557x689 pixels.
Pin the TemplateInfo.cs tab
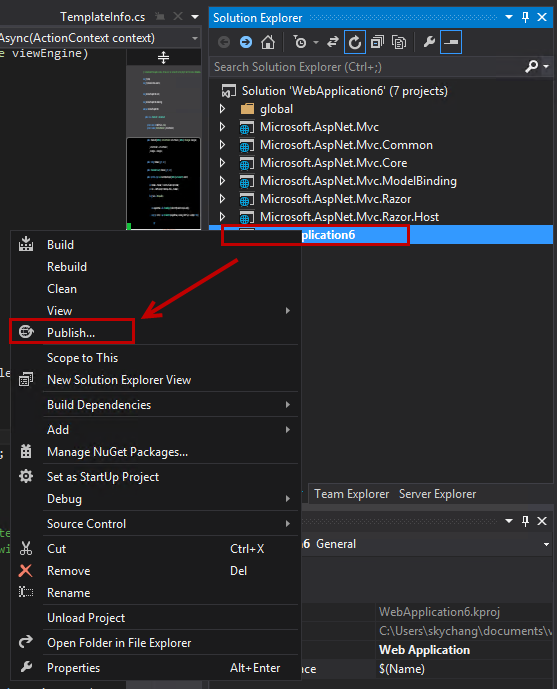click(x=160, y=17)
